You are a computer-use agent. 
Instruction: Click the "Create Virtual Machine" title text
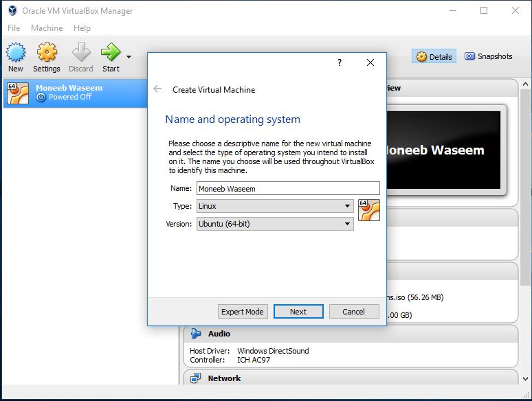(x=214, y=90)
